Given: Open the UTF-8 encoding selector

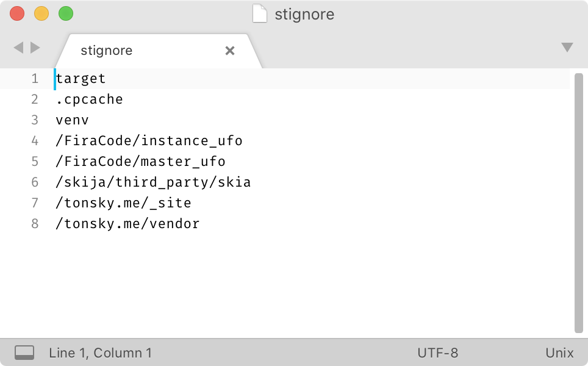Looking at the screenshot, I should point(437,353).
